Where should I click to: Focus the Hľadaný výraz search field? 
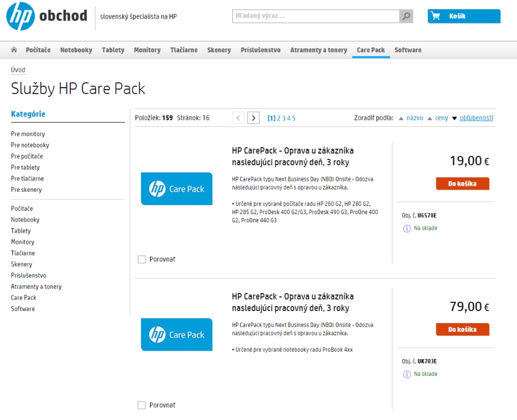tap(316, 16)
